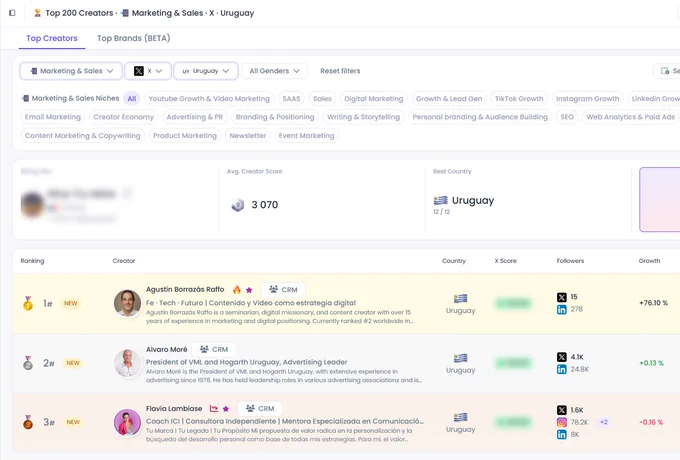This screenshot has height=460, width=680.
Task: Click the trophy icon beside Top 200 Creators
Action: 38,13
